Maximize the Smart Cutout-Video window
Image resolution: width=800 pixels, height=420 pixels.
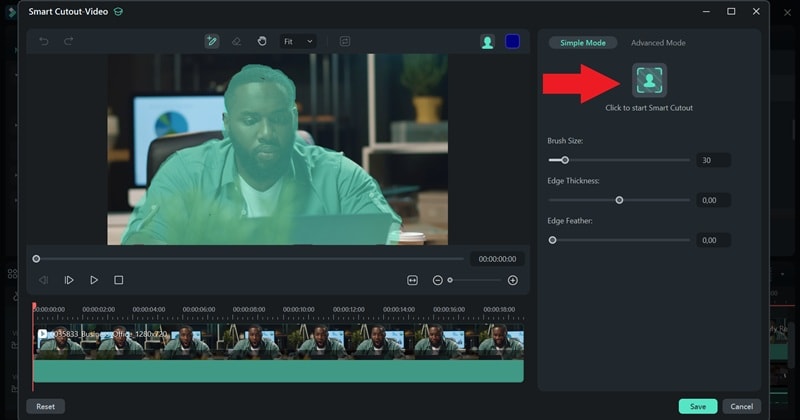point(731,11)
